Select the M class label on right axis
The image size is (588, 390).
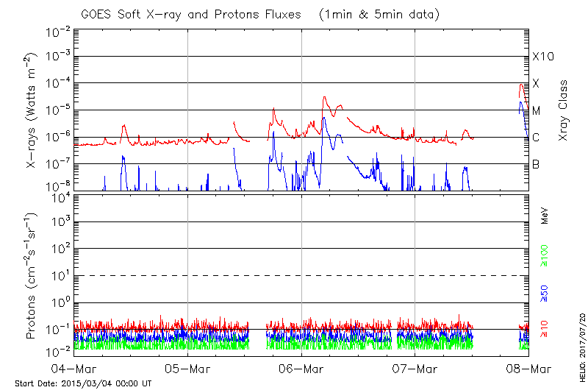[x=537, y=111]
